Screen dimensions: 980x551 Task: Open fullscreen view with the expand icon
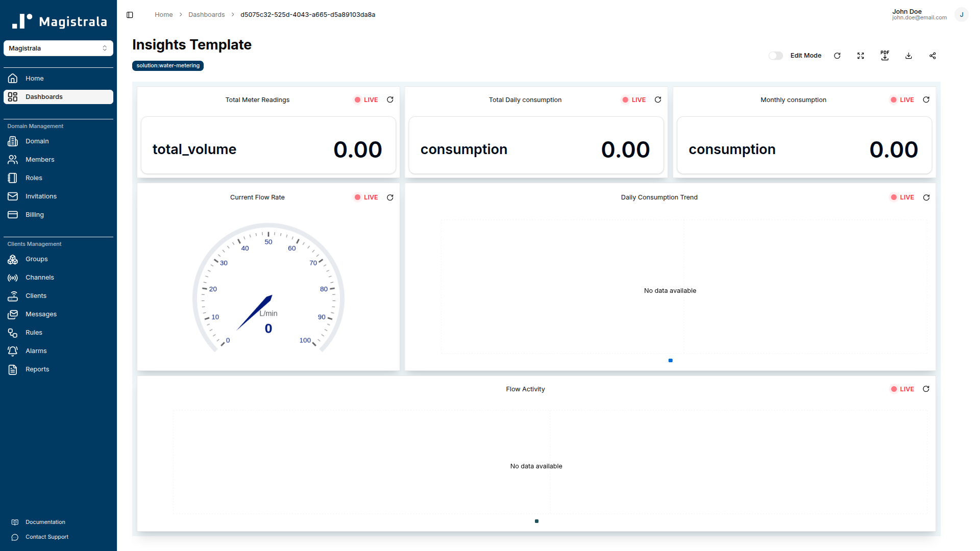861,56
